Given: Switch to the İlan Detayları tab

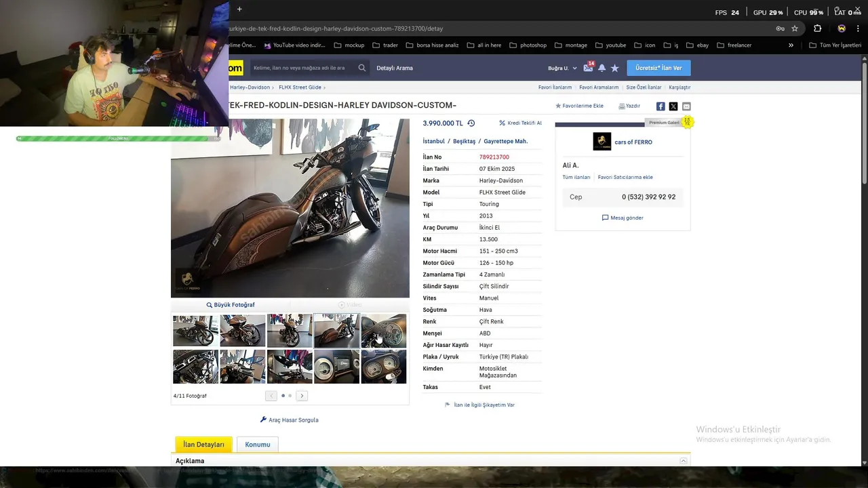Looking at the screenshot, I should [x=203, y=445].
